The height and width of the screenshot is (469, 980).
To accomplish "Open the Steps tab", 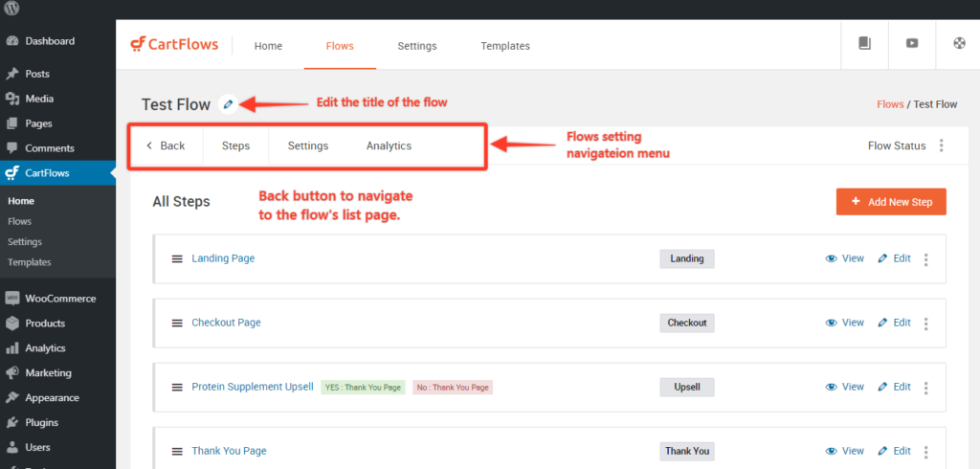I will (235, 145).
